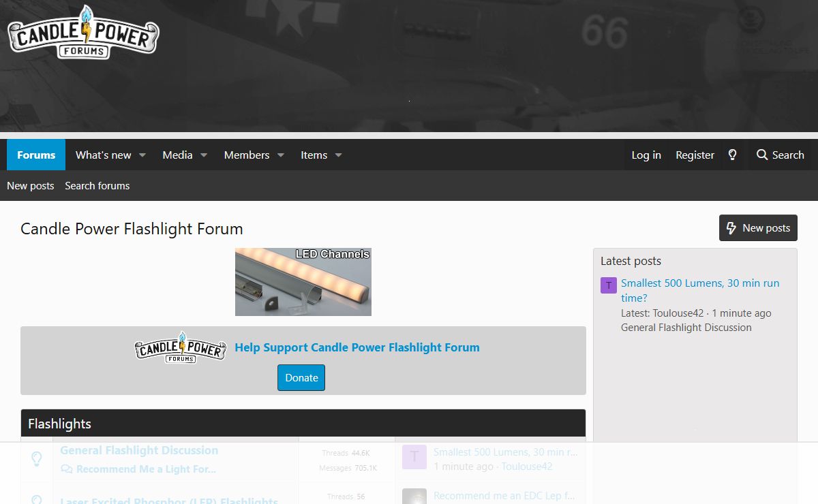The image size is (818, 504).
Task: Click light bulb icon beside General Flashlight Discussion
Action: coord(37,459)
